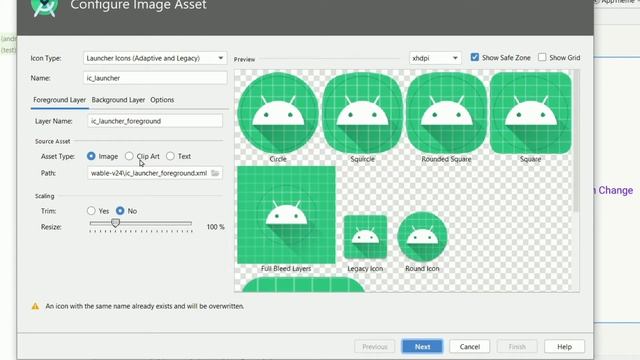Screen dimensions: 640x360
Task: Click the Resize slider handle
Action: coord(116,223)
